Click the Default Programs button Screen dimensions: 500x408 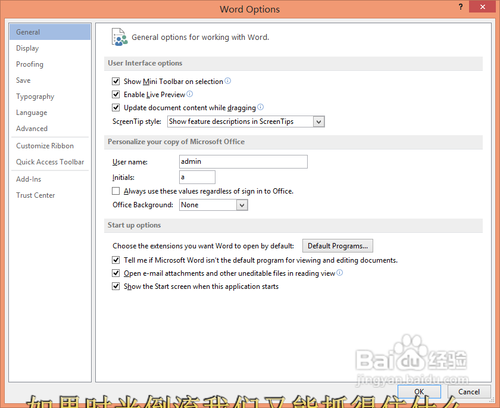click(x=338, y=246)
